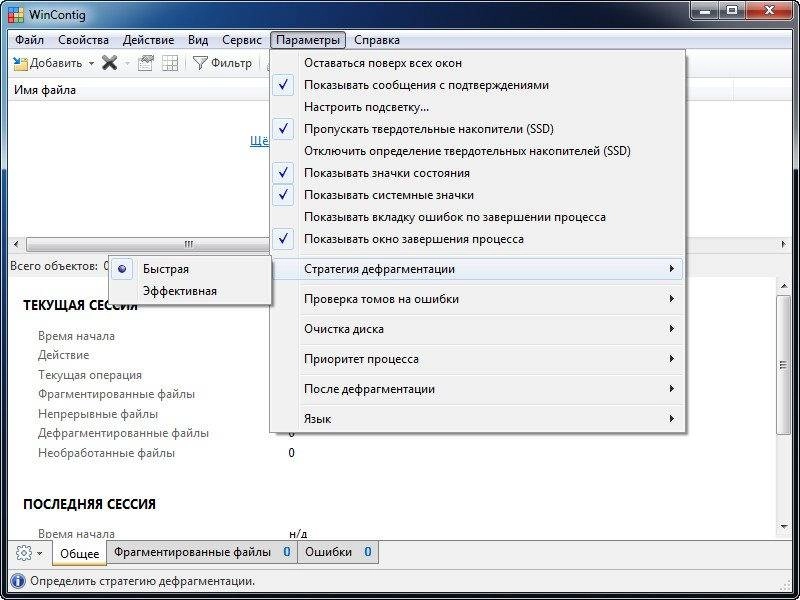Uncheck Показывать значки состояния
This screenshot has height=600, width=800.
click(x=478, y=173)
